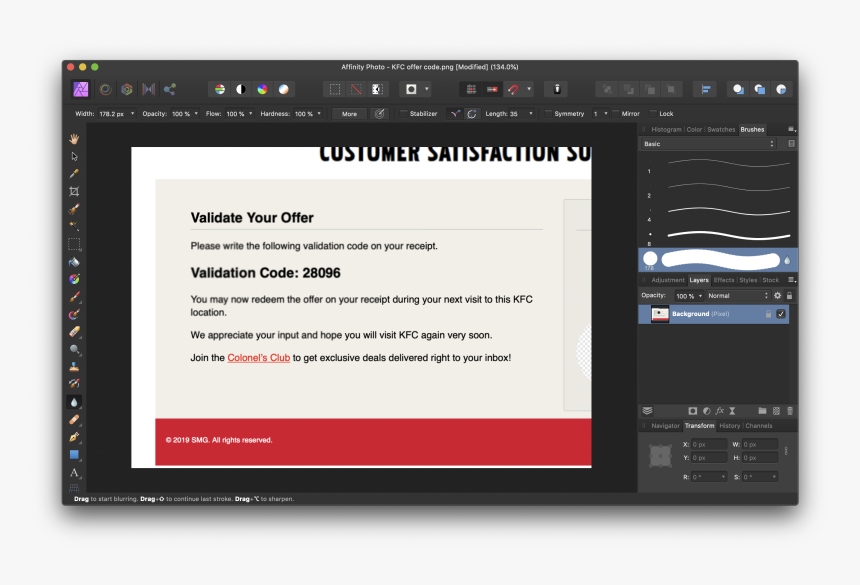The width and height of the screenshot is (860, 585).
Task: Select the Hand (View) tool
Action: [74, 138]
